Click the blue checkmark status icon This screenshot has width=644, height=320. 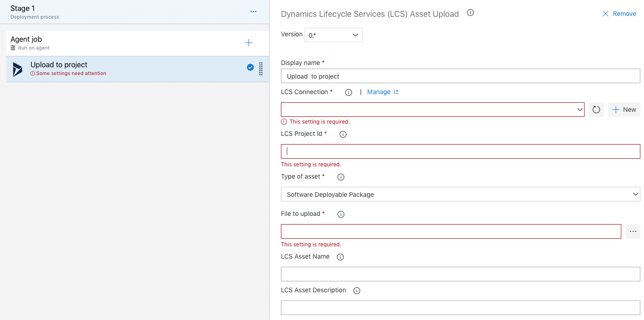[250, 67]
